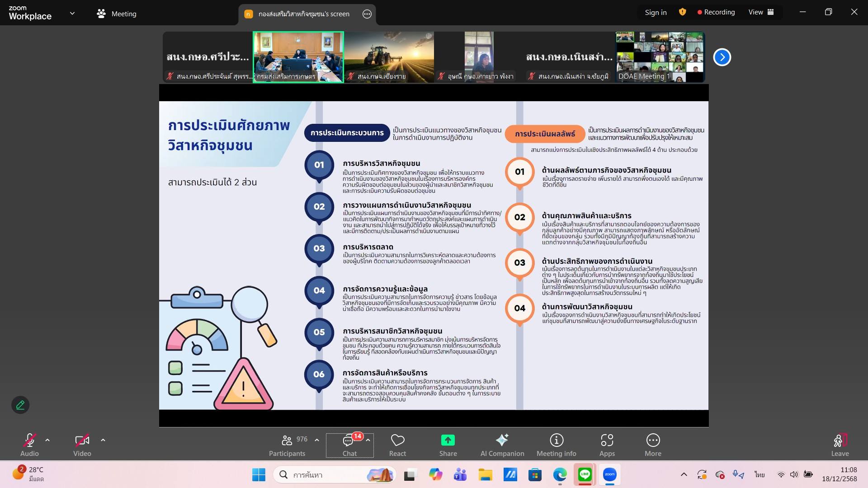Open the Meeting info icon
The image size is (868, 488).
[x=556, y=441]
